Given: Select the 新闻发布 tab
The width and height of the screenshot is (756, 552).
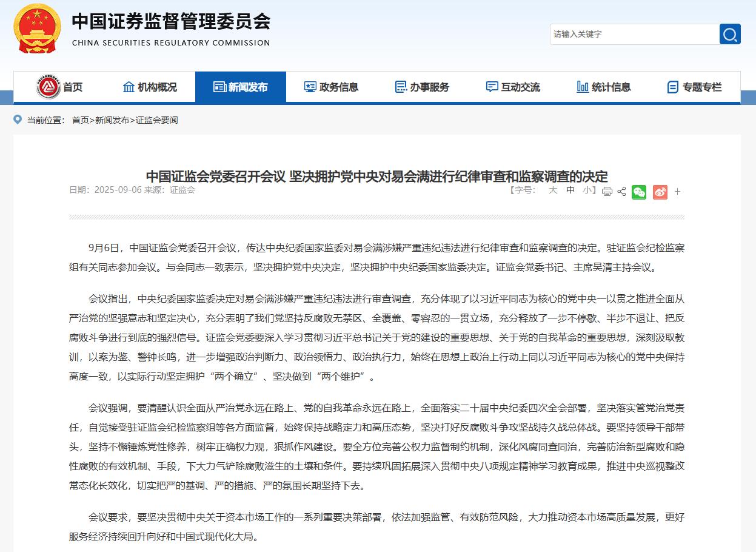Looking at the screenshot, I should click(x=241, y=87).
